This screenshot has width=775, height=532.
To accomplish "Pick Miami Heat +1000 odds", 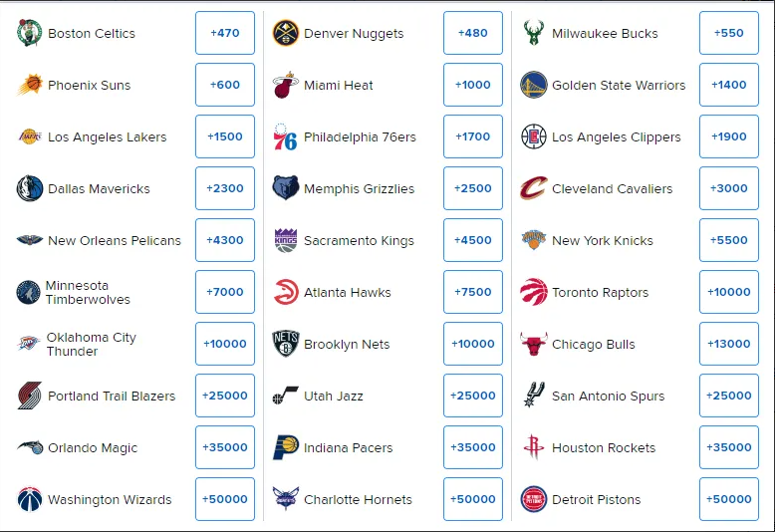I will [x=473, y=85].
